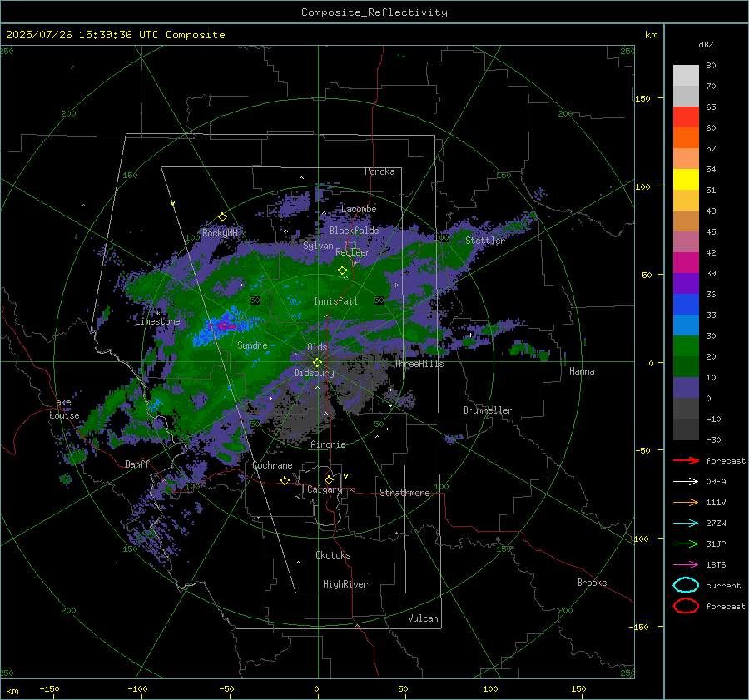
Task: Click the Sundre label
Action: click(252, 345)
